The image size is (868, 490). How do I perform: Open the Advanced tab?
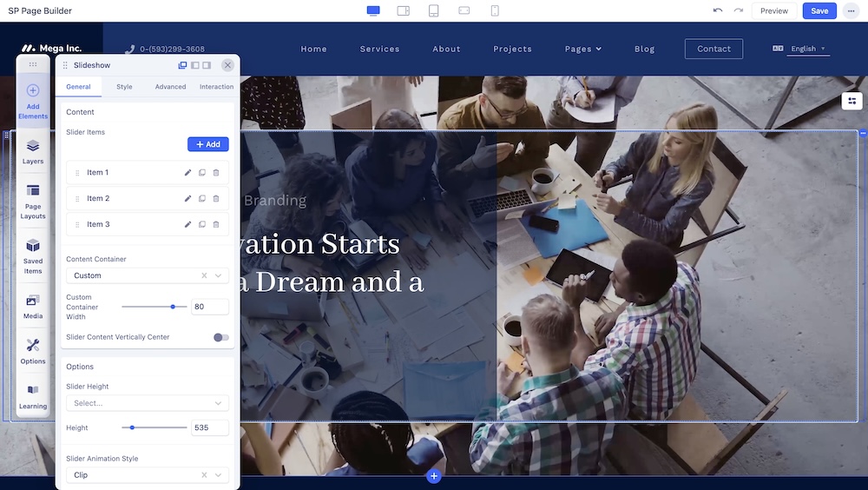pyautogui.click(x=170, y=87)
